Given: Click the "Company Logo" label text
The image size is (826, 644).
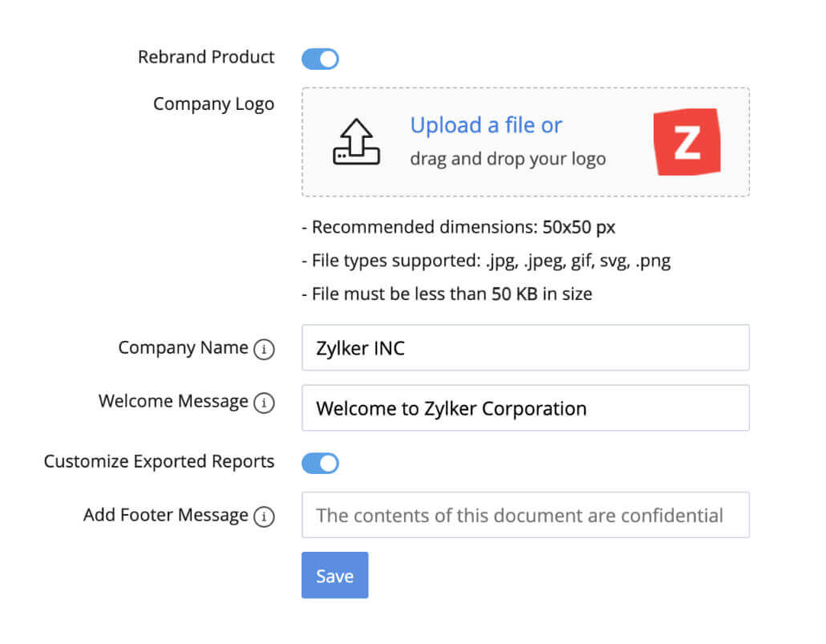Looking at the screenshot, I should pyautogui.click(x=213, y=104).
